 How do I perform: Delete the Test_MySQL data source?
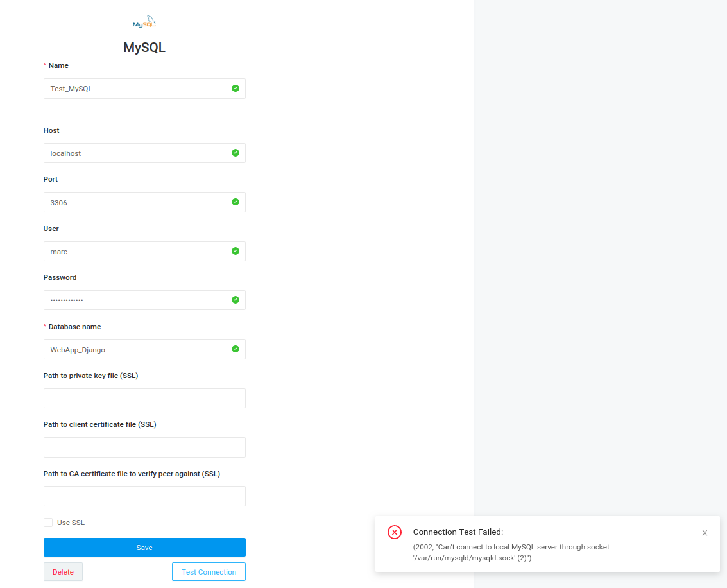pos(63,572)
